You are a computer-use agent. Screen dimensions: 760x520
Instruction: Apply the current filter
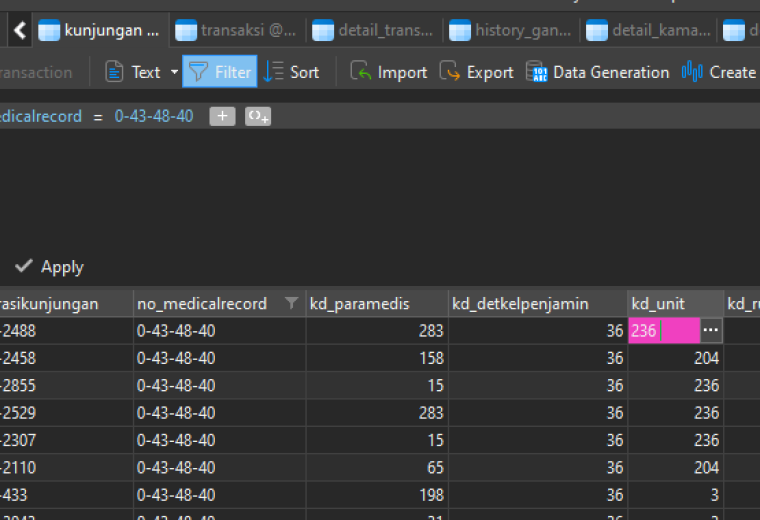click(x=49, y=267)
